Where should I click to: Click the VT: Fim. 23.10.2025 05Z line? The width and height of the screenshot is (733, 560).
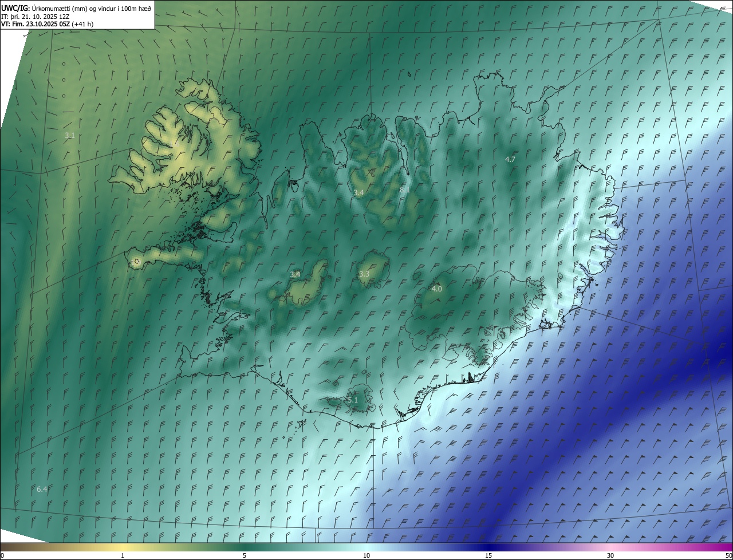47,24
